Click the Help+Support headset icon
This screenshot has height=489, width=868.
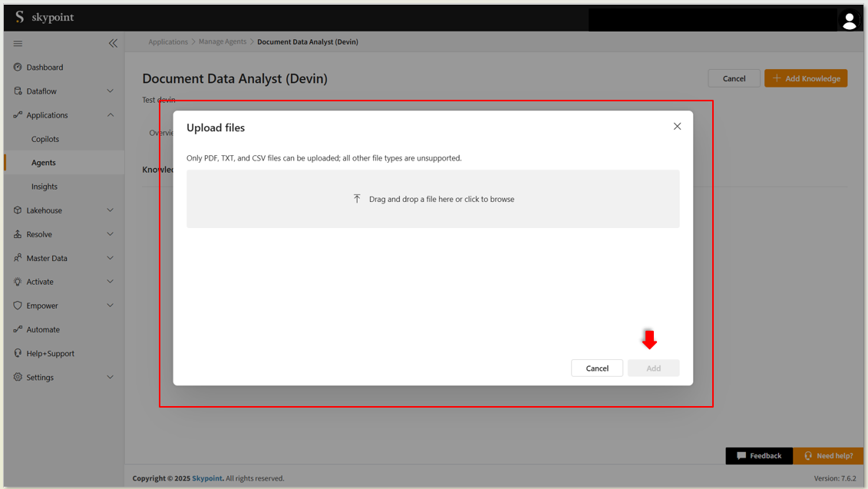[x=18, y=353]
